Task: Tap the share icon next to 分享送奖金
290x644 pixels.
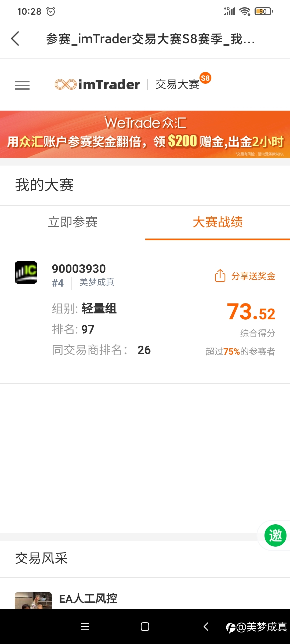Action: tap(220, 276)
